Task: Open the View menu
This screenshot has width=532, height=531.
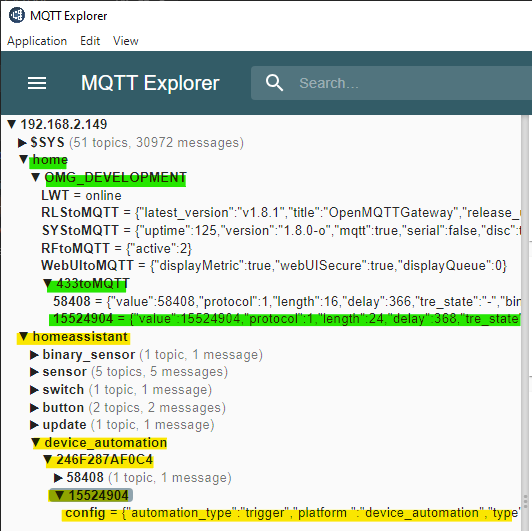Action: coord(126,41)
